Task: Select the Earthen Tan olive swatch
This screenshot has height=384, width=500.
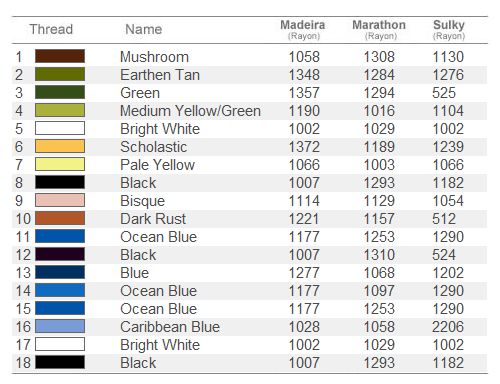Action: click(60, 74)
